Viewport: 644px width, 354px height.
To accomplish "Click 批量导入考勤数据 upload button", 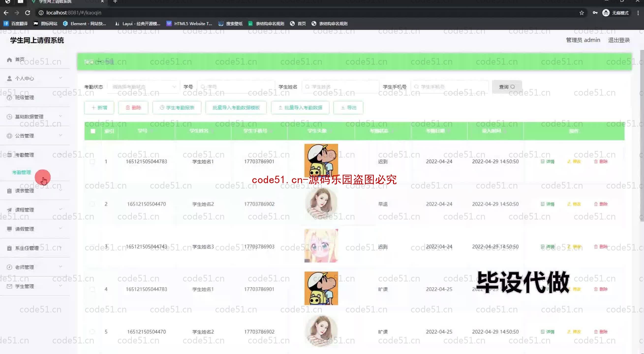I will (300, 108).
